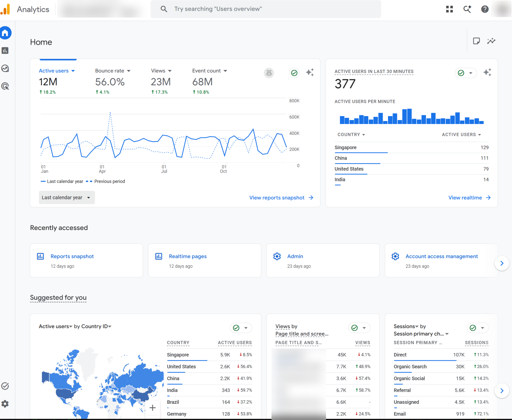Viewport: 512px width, 420px height.
Task: Click the data quality check in overview card
Action: tap(294, 73)
